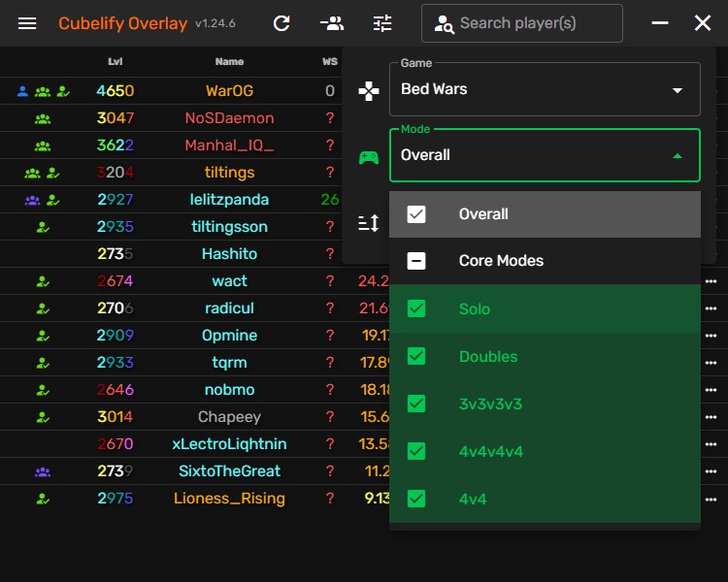Click the green controller icon beside Mode
Screen dimensions: 728x582
coord(369,156)
